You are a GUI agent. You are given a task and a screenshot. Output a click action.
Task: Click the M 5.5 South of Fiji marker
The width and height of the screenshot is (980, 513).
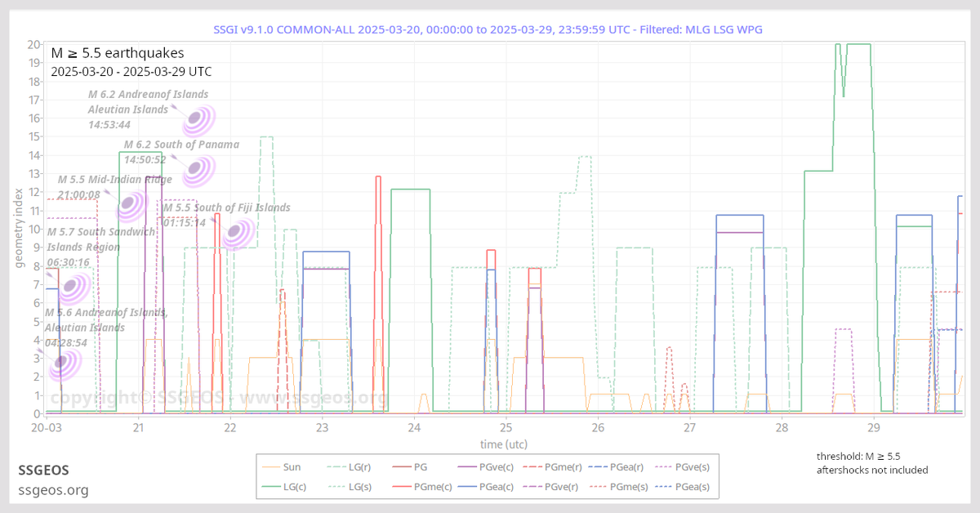[238, 234]
